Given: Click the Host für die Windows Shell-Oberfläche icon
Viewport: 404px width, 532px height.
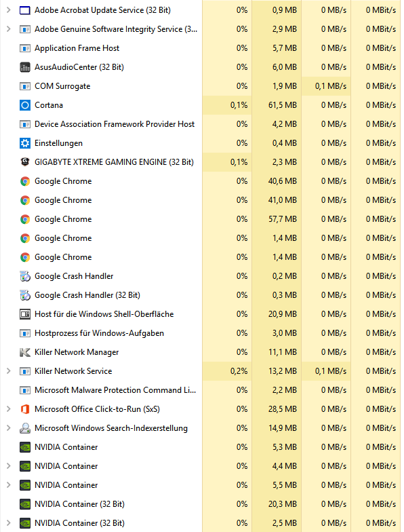Looking at the screenshot, I should click(x=24, y=314).
